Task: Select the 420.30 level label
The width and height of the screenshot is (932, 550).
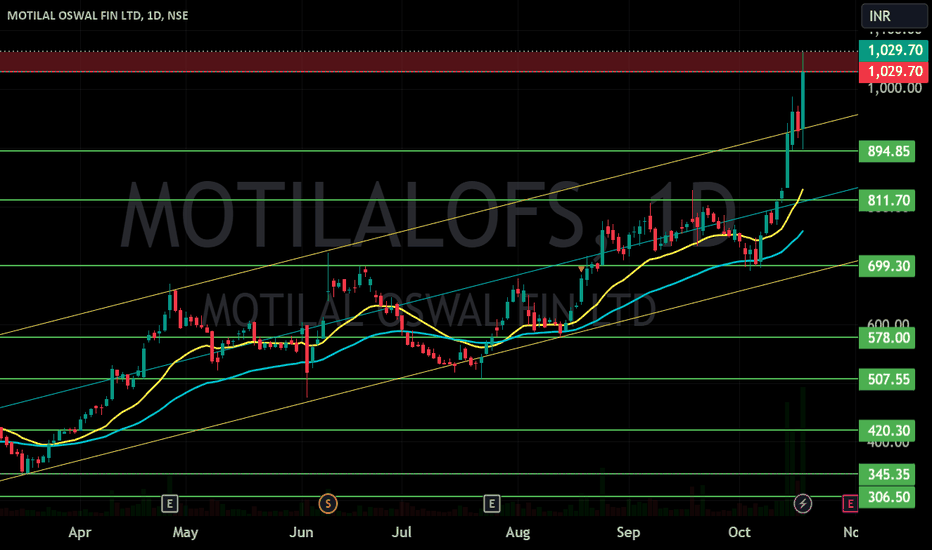Action: [887, 430]
